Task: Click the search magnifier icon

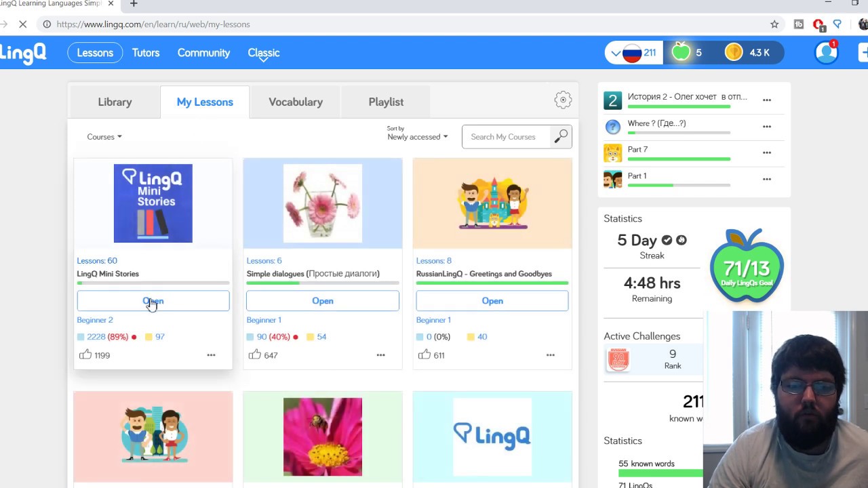Action: [561, 136]
